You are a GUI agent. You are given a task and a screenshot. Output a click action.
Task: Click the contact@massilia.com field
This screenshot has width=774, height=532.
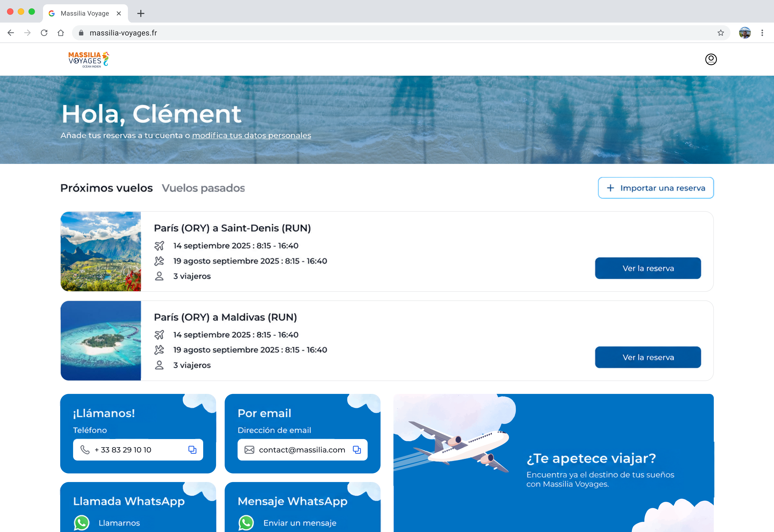[302, 450]
